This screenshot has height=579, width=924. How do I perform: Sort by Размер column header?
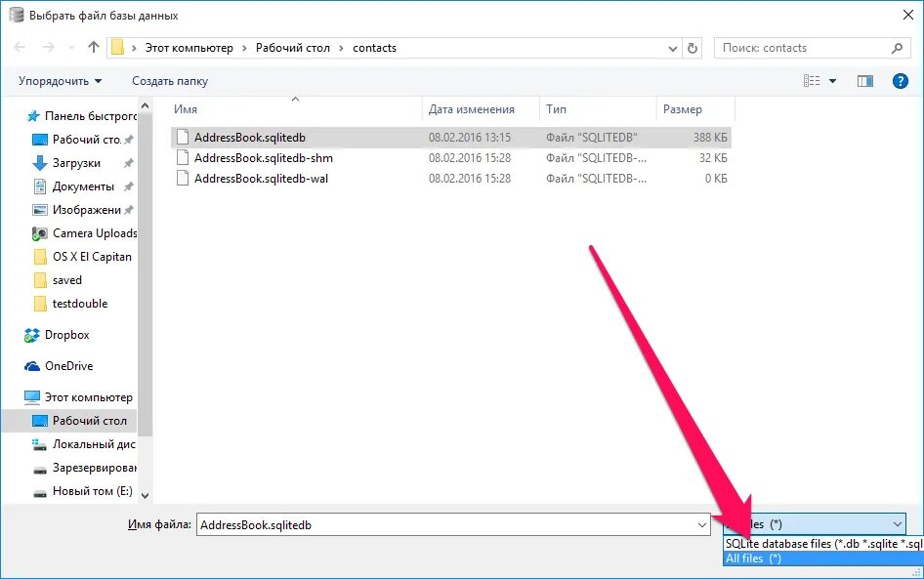pyautogui.click(x=695, y=109)
